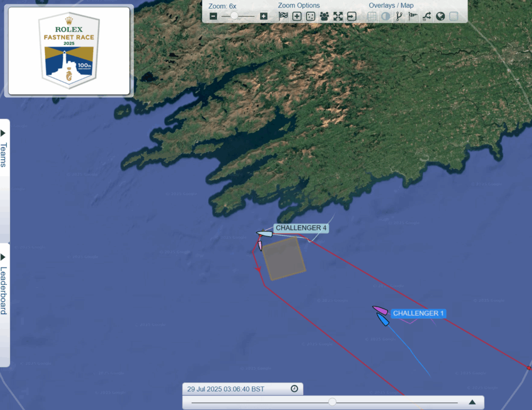Select the CHALLENGER 4 boat label
532x410 pixels.
(301, 228)
